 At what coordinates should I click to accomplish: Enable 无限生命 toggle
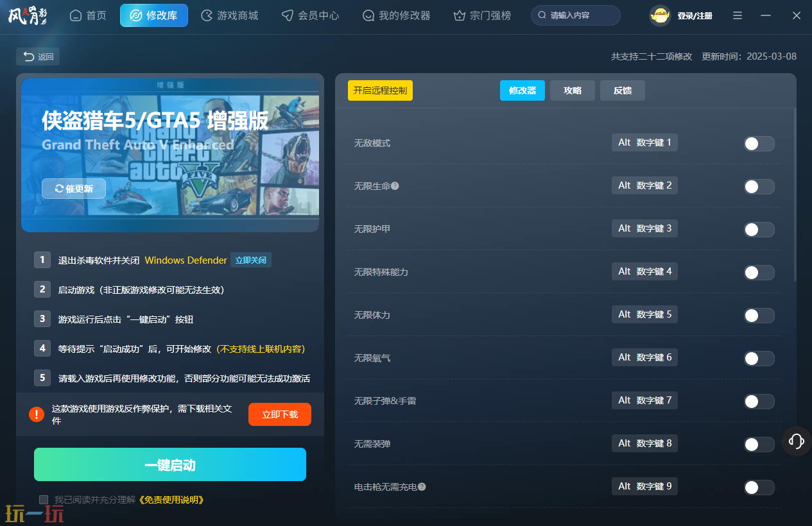click(x=759, y=187)
